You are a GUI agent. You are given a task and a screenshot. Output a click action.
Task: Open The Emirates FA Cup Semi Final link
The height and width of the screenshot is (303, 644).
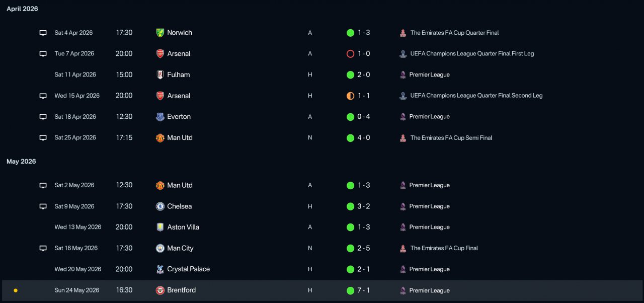(x=451, y=138)
